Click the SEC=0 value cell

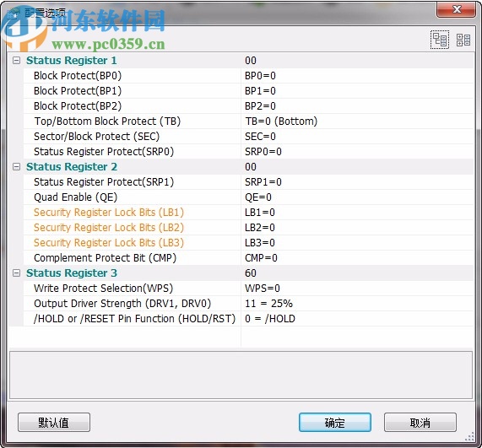coord(357,137)
